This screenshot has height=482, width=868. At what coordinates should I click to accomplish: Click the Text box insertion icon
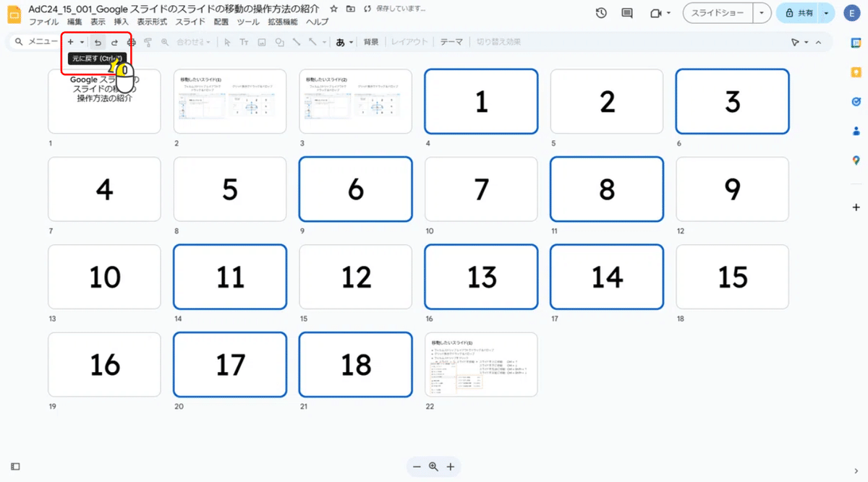pyautogui.click(x=244, y=42)
